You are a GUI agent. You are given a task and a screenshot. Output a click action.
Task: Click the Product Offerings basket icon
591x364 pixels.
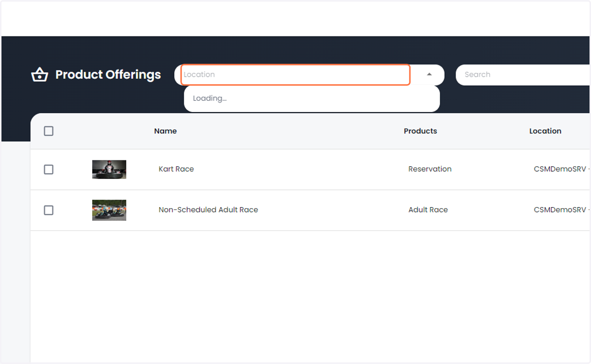39,75
